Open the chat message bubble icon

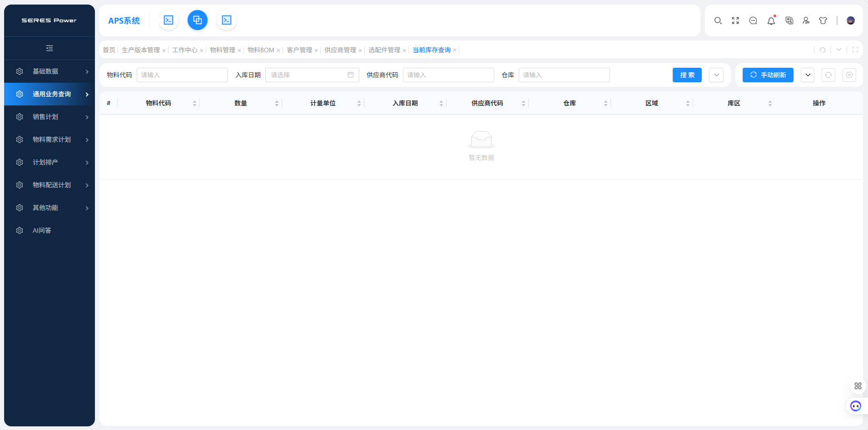coord(753,20)
